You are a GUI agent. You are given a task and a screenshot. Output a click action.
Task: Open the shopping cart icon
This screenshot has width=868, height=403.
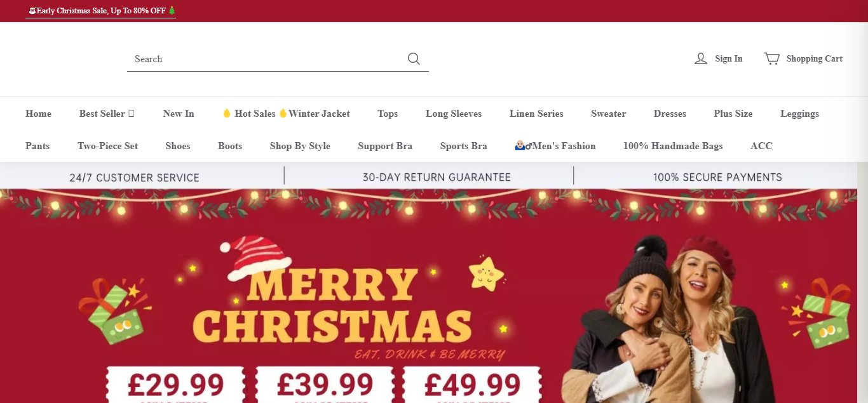pos(772,58)
